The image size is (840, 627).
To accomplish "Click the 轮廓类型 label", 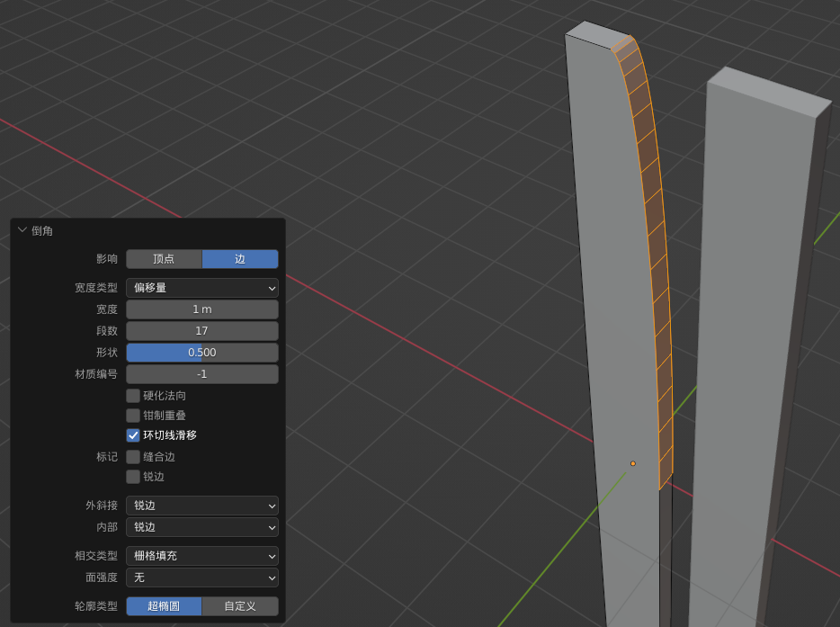I will [x=96, y=606].
